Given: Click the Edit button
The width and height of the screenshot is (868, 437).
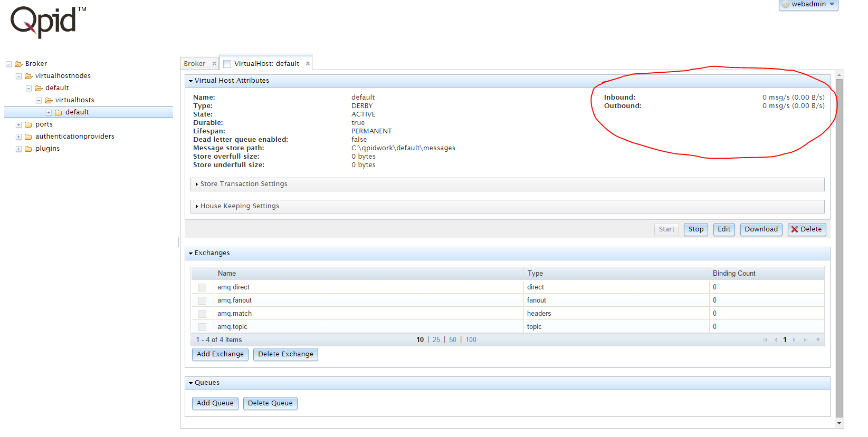Looking at the screenshot, I should coord(724,229).
